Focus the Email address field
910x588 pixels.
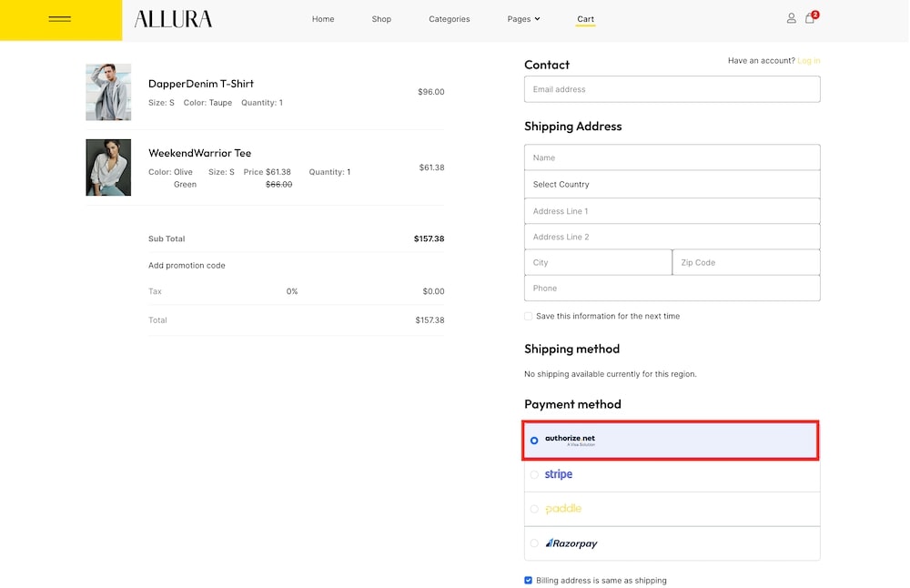pos(672,89)
